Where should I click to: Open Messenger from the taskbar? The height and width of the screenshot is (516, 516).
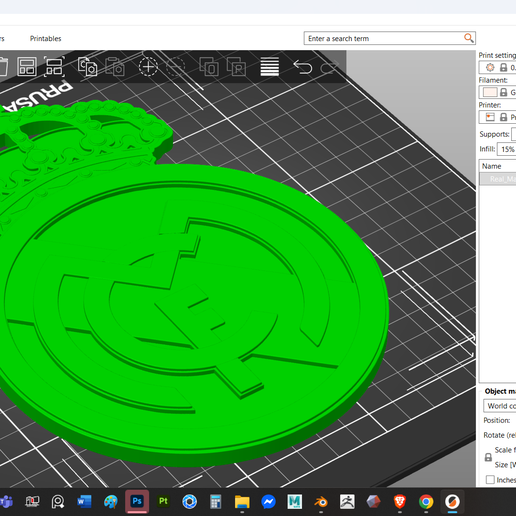(x=268, y=501)
